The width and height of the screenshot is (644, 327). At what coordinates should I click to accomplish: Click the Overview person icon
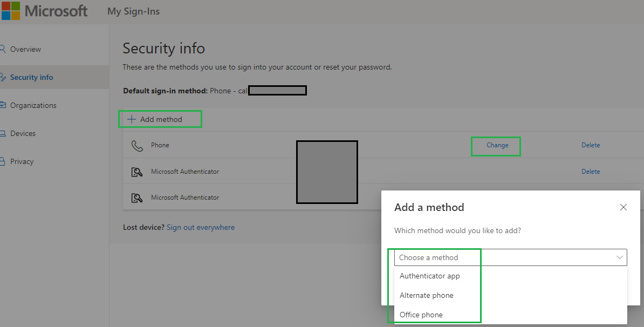pos(3,49)
